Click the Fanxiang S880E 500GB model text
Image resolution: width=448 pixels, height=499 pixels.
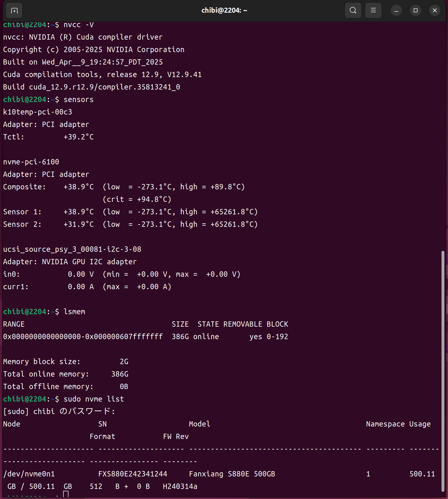[232, 474]
